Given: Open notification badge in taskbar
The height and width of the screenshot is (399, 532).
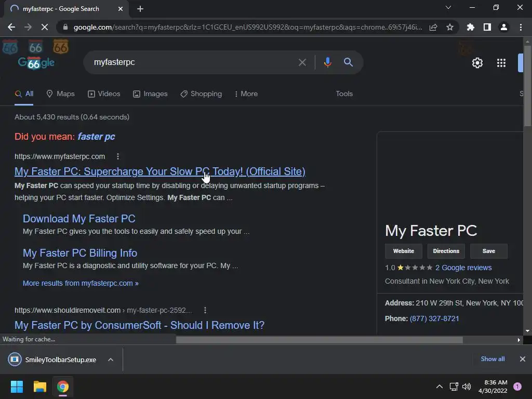Looking at the screenshot, I should point(517,387).
